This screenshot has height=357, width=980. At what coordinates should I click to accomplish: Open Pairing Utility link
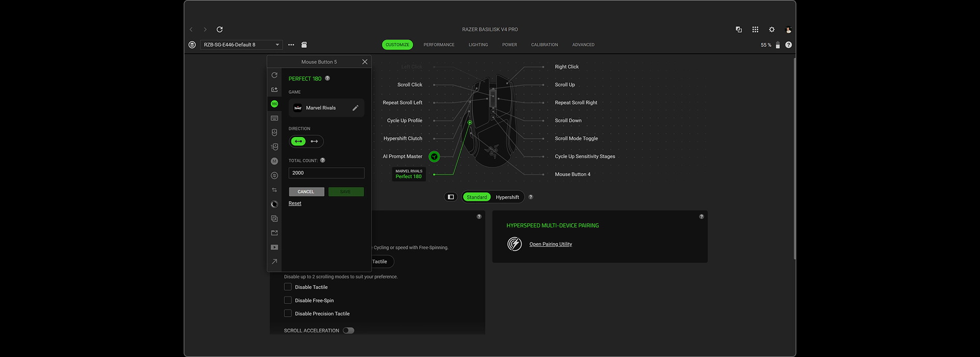pyautogui.click(x=551, y=244)
